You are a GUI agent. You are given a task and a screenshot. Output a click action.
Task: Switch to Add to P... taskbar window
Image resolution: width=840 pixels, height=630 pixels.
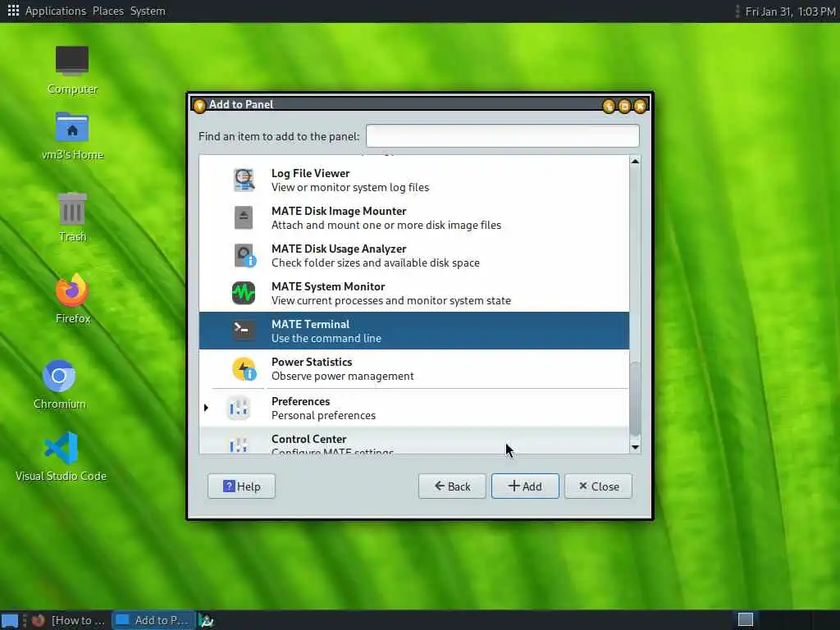coord(153,620)
